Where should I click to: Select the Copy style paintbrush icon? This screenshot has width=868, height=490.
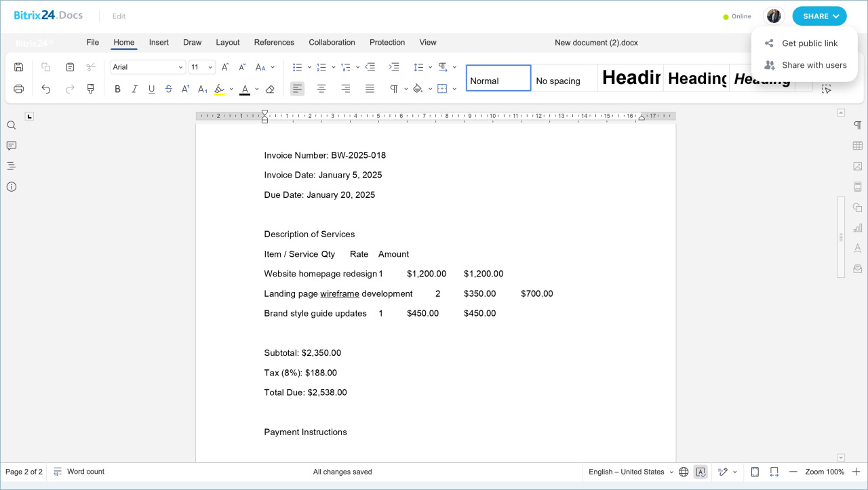tap(90, 89)
